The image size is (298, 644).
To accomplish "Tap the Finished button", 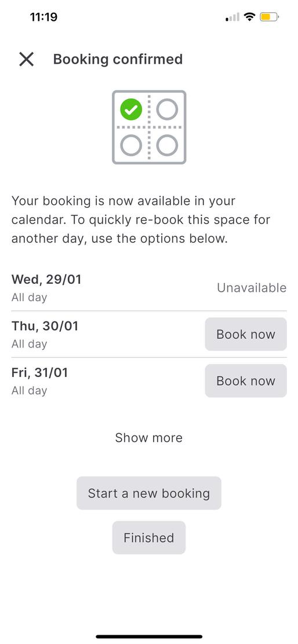I will (149, 537).
